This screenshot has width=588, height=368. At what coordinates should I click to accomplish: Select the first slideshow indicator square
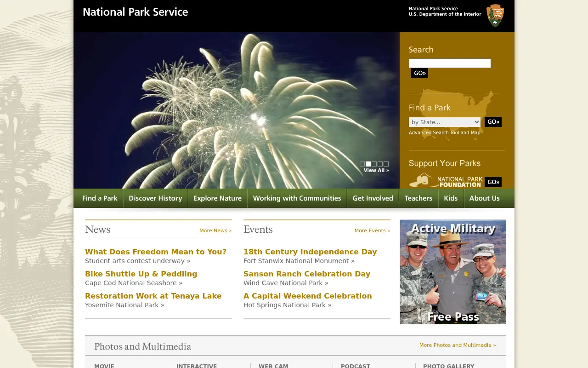(x=362, y=164)
